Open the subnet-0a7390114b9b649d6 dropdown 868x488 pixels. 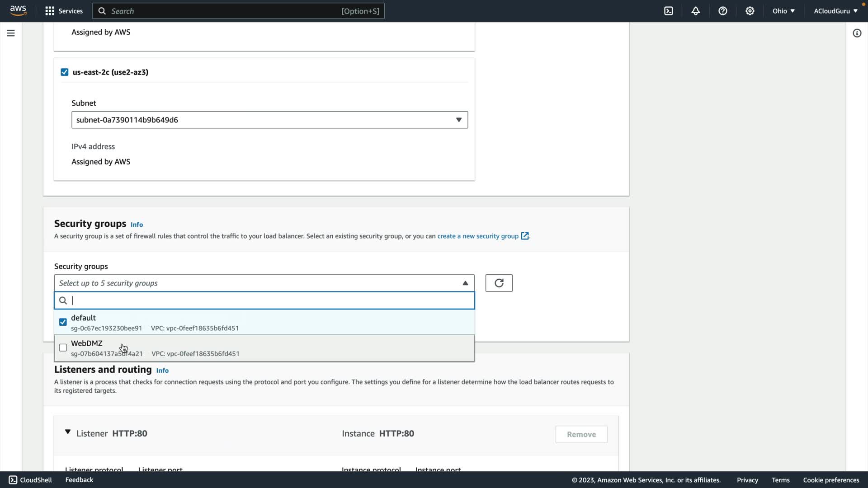pos(269,120)
